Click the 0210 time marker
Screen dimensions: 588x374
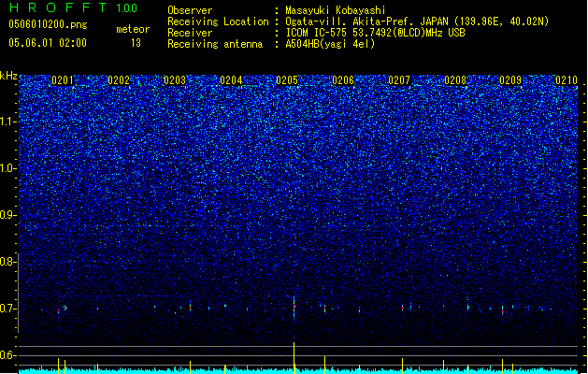pyautogui.click(x=566, y=80)
